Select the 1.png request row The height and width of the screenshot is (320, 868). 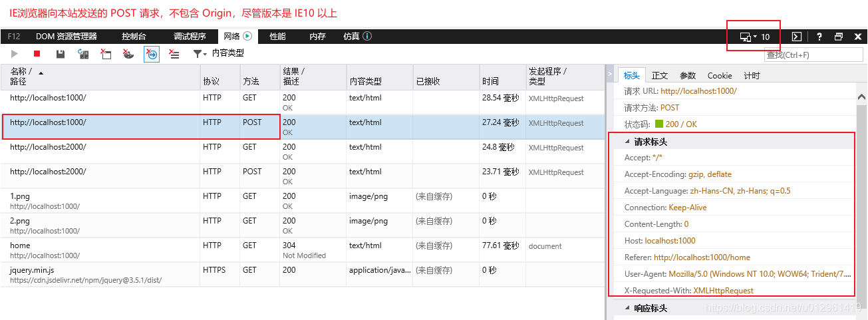[303, 201]
